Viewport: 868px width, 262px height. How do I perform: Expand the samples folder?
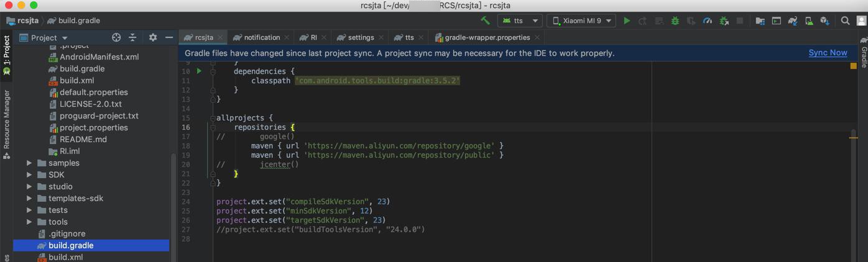point(29,163)
